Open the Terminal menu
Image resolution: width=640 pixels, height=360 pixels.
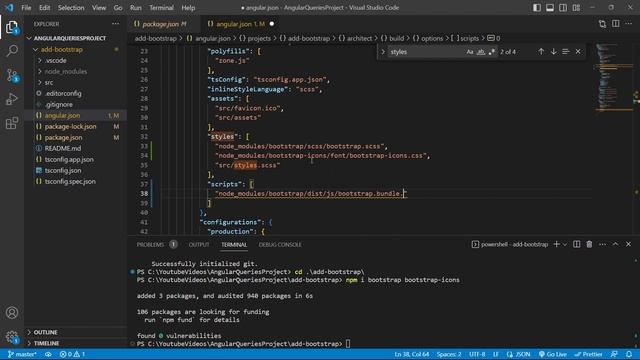[x=161, y=8]
